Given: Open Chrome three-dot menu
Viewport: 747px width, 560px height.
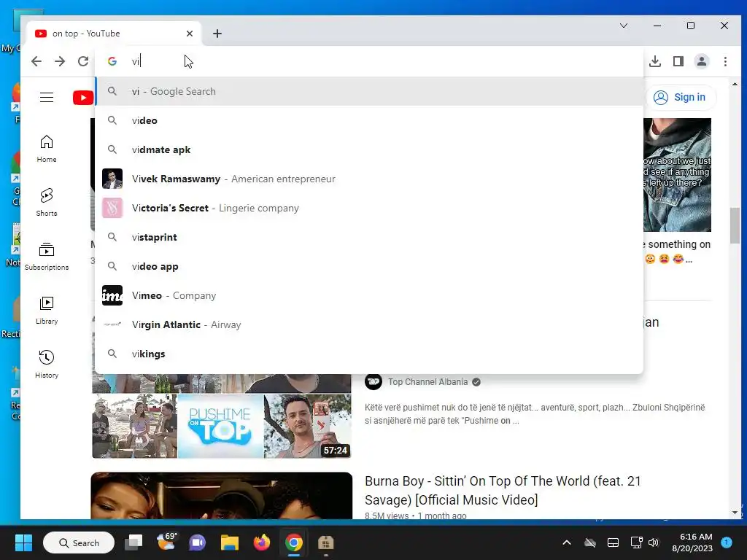Looking at the screenshot, I should pyautogui.click(x=725, y=61).
